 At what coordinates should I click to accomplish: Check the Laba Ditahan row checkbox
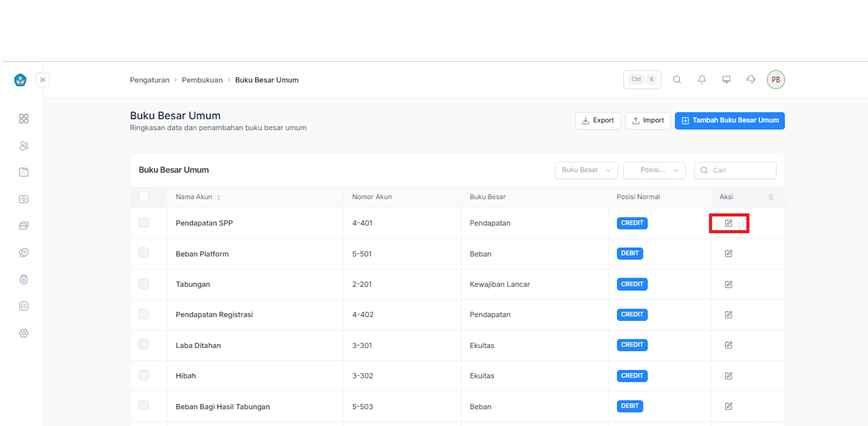click(x=144, y=344)
